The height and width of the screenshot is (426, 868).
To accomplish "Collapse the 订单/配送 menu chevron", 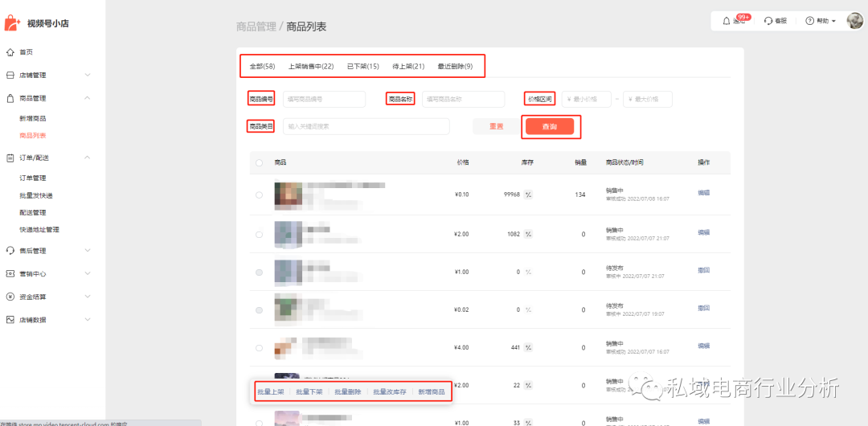I will (88, 158).
